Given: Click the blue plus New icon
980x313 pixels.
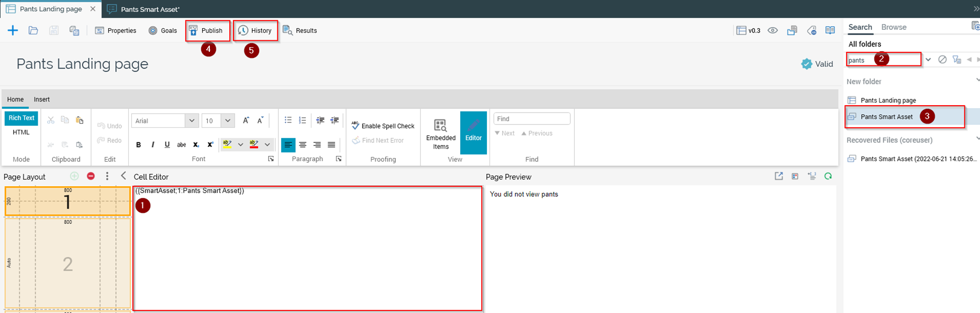Looking at the screenshot, I should [13, 30].
